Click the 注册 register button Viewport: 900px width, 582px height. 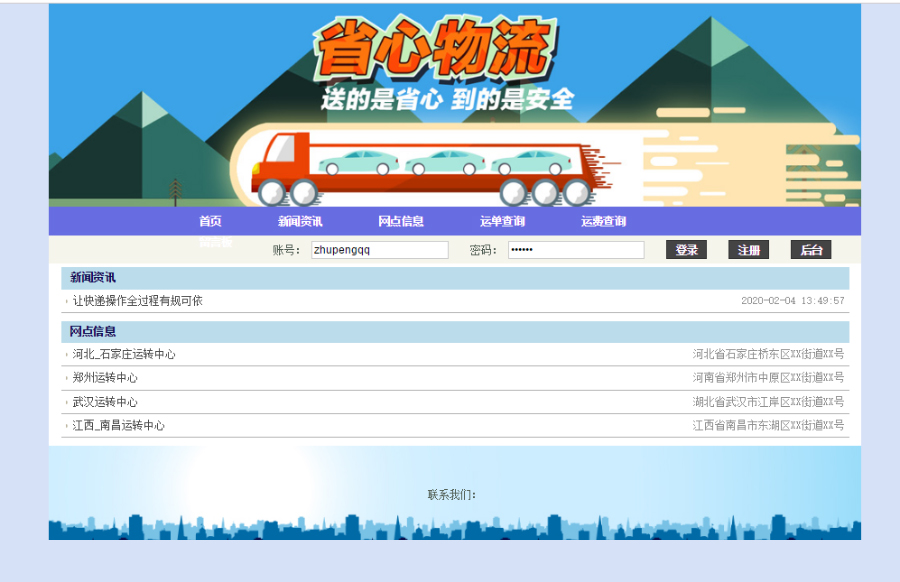[748, 250]
